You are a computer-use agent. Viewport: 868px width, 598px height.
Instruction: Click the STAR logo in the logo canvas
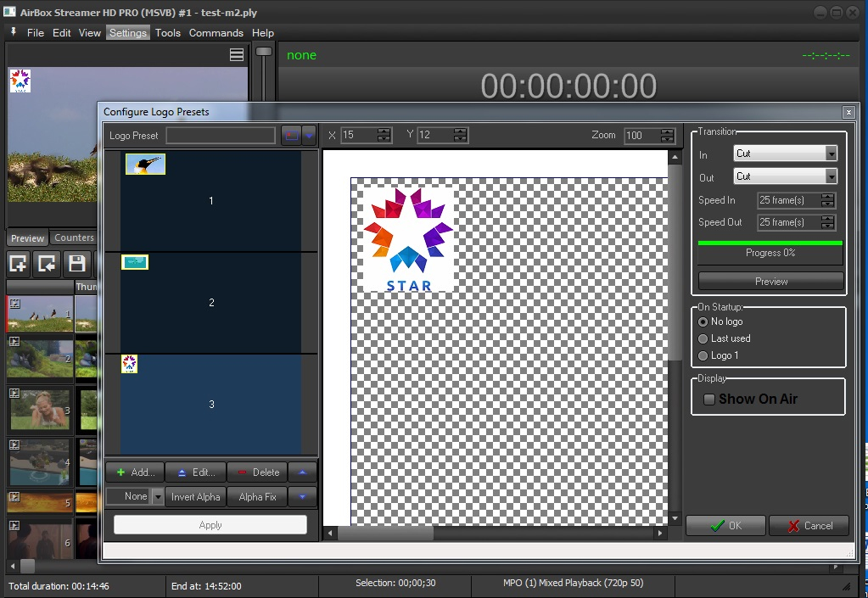408,239
